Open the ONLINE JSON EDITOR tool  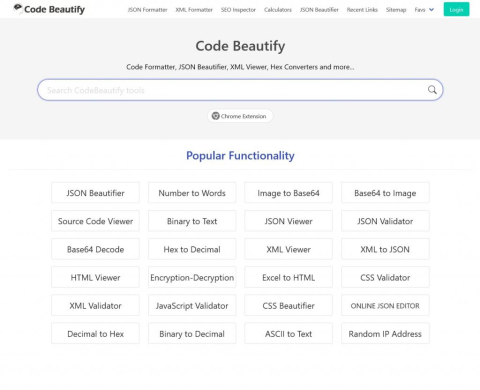pos(385,305)
